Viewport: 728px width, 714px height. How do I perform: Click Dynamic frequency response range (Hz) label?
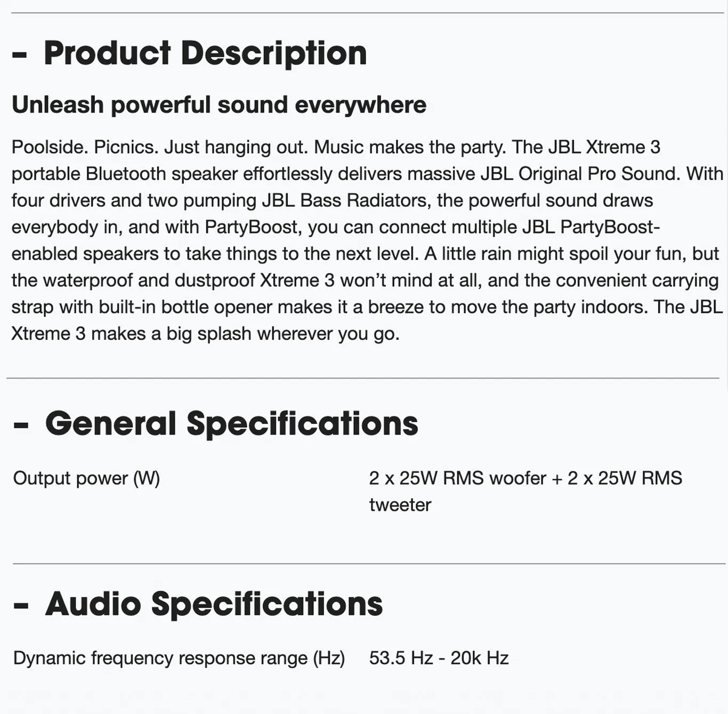click(179, 658)
